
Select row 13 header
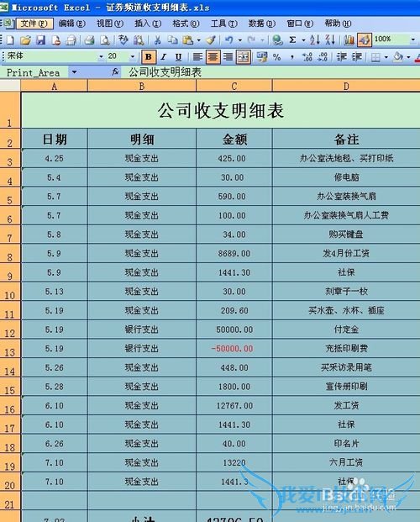tap(10, 349)
